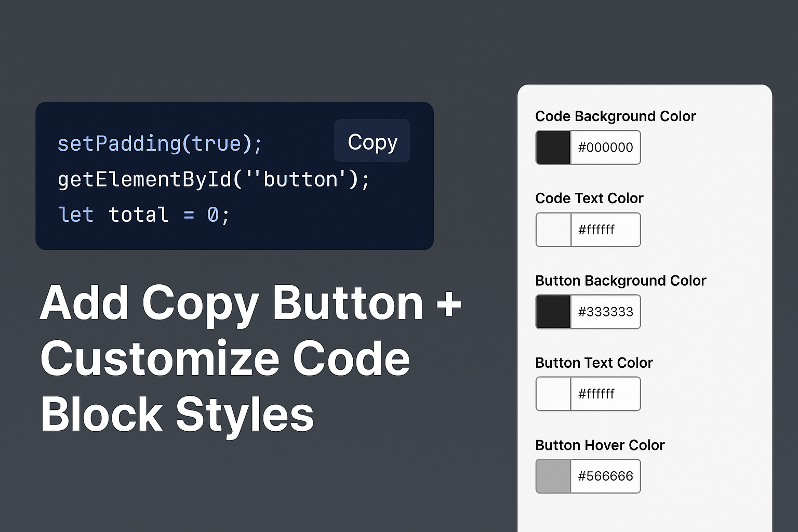This screenshot has height=532, width=798.
Task: Edit the #333333 hex value field
Action: [606, 312]
